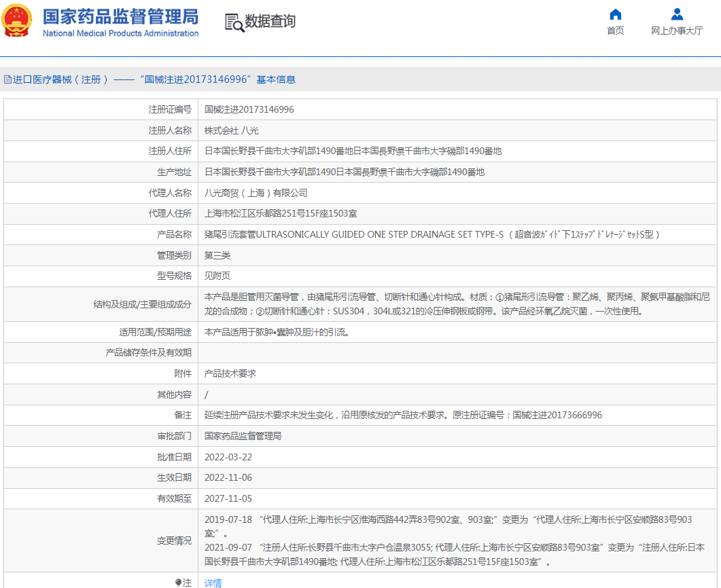Click the 数据查询 document search icon
Screen dimensions: 721x588
[x=234, y=22]
